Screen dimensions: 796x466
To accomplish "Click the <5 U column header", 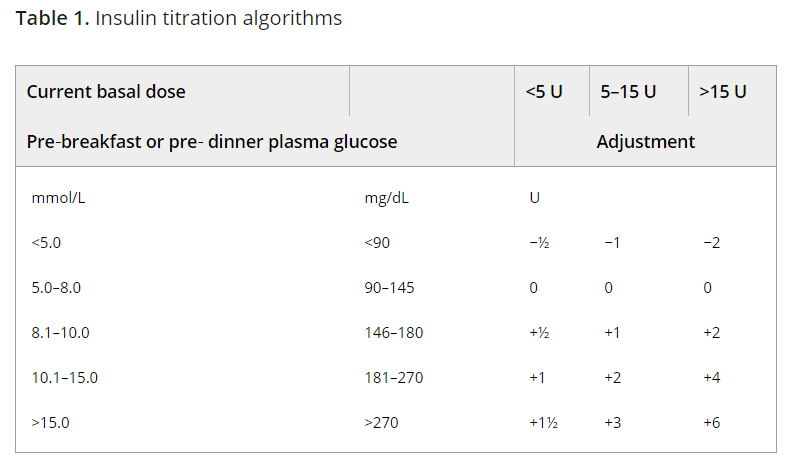I will point(544,92).
